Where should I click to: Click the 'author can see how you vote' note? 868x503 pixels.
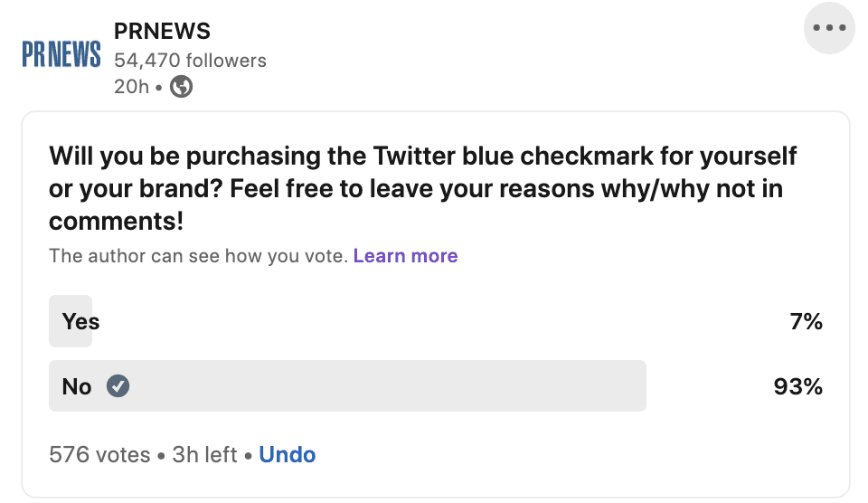198,256
